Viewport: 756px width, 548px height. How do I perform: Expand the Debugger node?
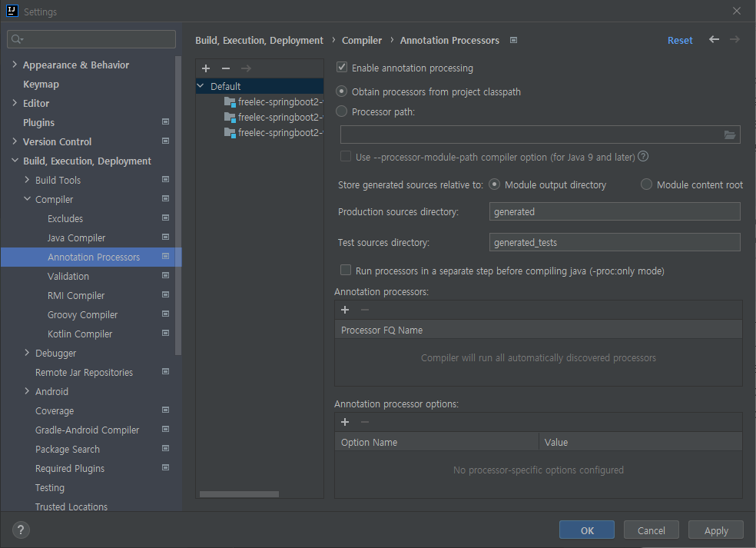tap(27, 353)
